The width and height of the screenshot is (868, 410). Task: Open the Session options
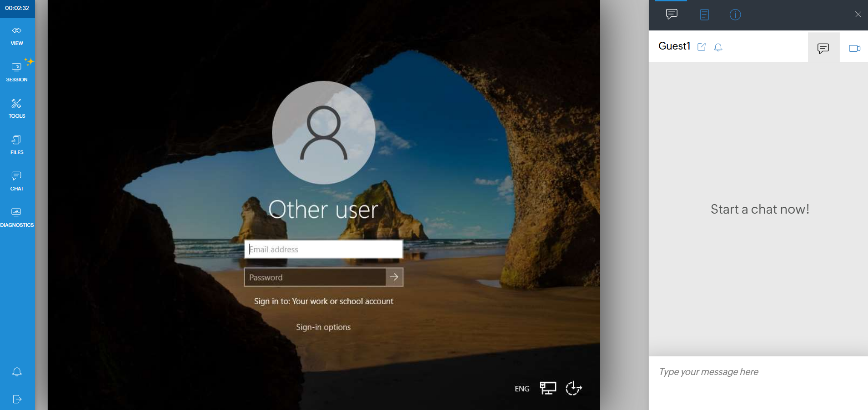click(17, 72)
